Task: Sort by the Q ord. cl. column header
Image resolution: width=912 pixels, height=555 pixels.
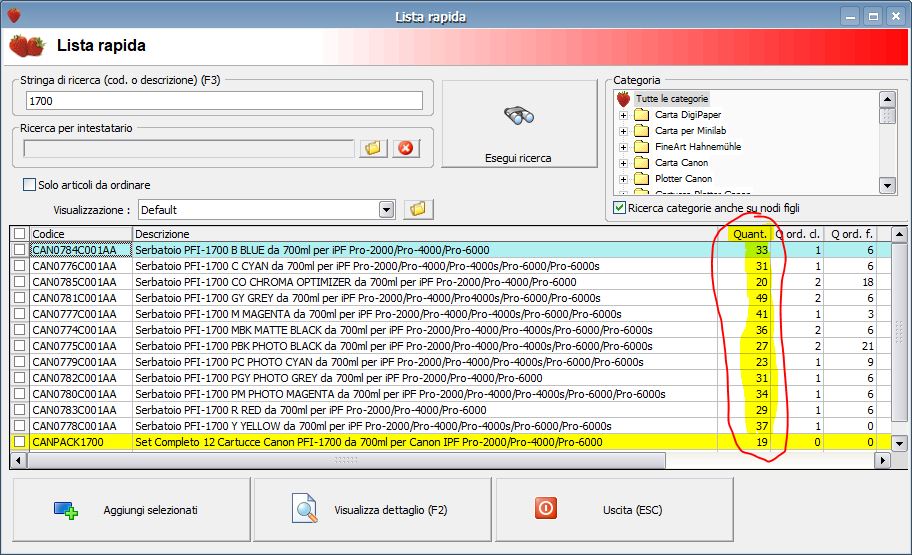Action: point(797,234)
